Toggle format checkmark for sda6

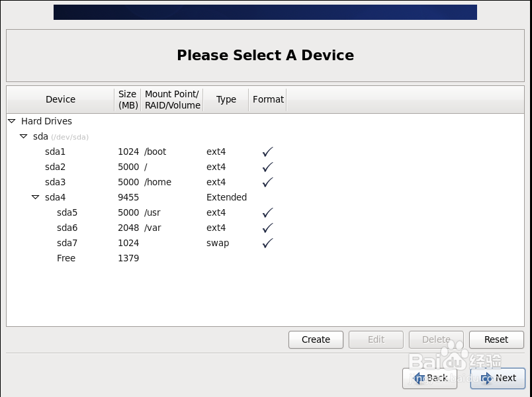(268, 228)
